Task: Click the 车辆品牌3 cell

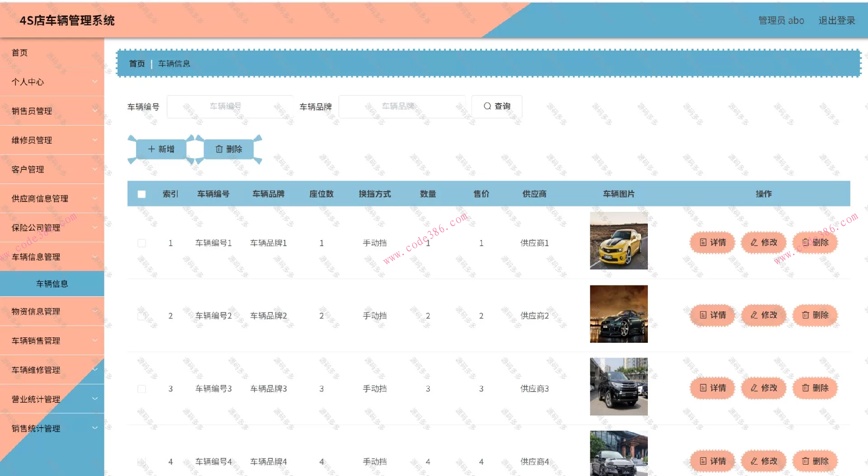Action: click(x=269, y=389)
